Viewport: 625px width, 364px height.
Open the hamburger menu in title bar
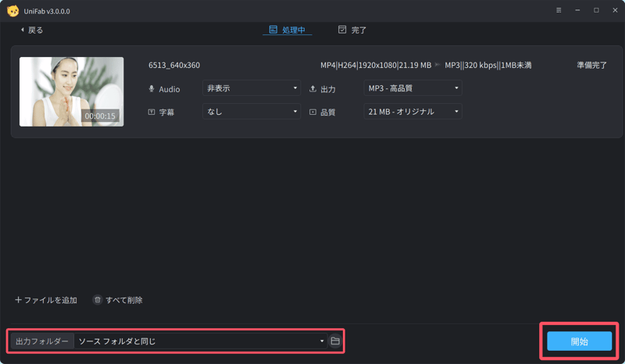tap(559, 10)
